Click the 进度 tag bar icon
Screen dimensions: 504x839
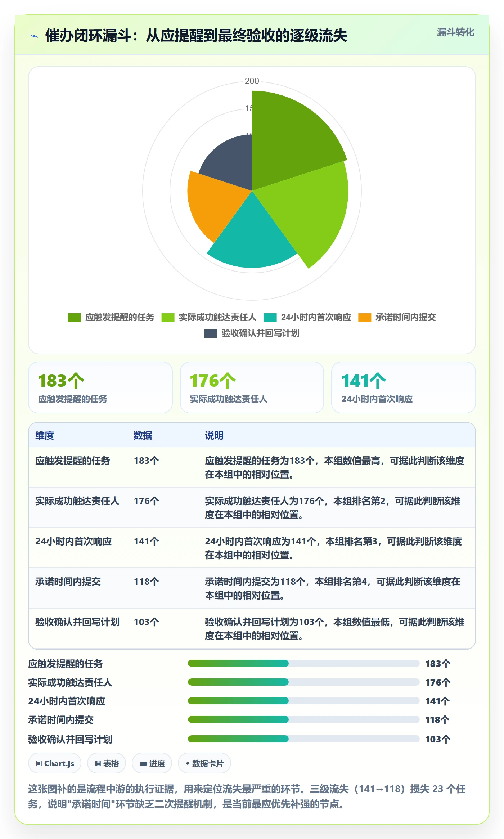pyautogui.click(x=143, y=763)
